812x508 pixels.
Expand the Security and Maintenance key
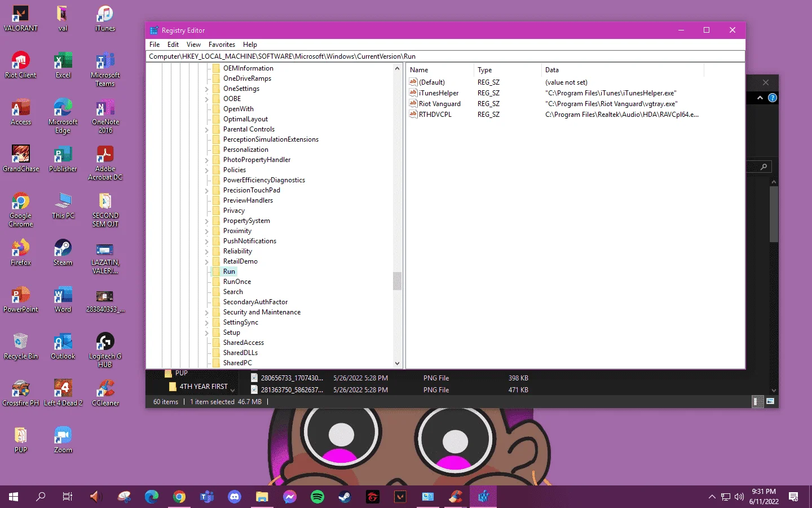[206, 313]
